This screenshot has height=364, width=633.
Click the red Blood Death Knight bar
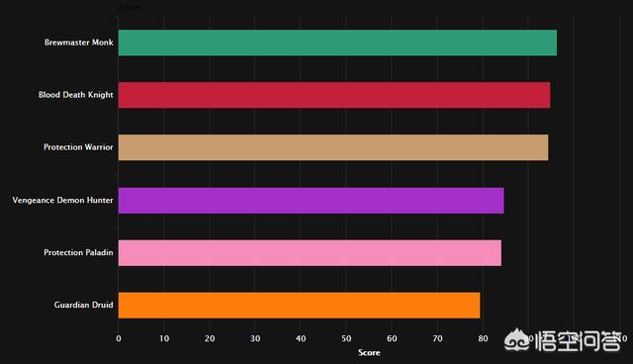334,95
